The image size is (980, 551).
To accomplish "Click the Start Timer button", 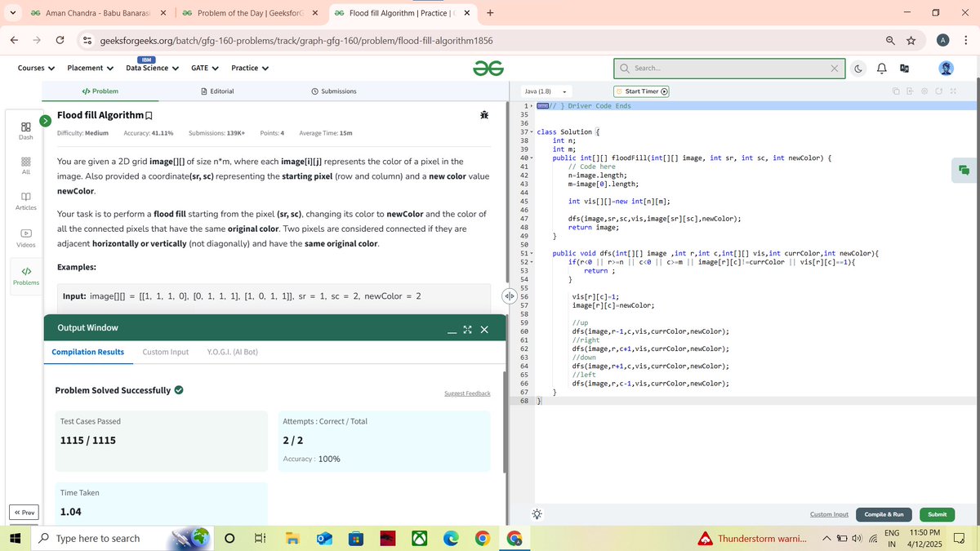I will pyautogui.click(x=642, y=91).
